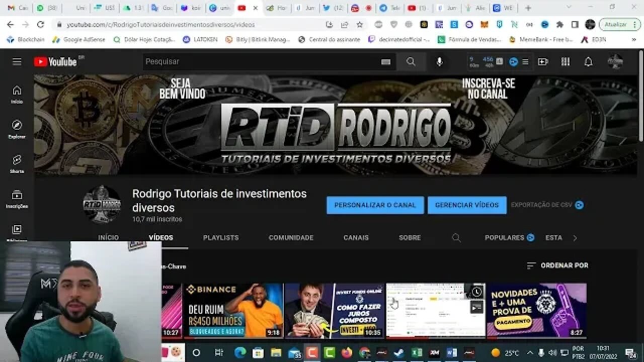This screenshot has height=362, width=644.
Task: Click PERSONALIZAR O CANAL button
Action: (x=375, y=205)
